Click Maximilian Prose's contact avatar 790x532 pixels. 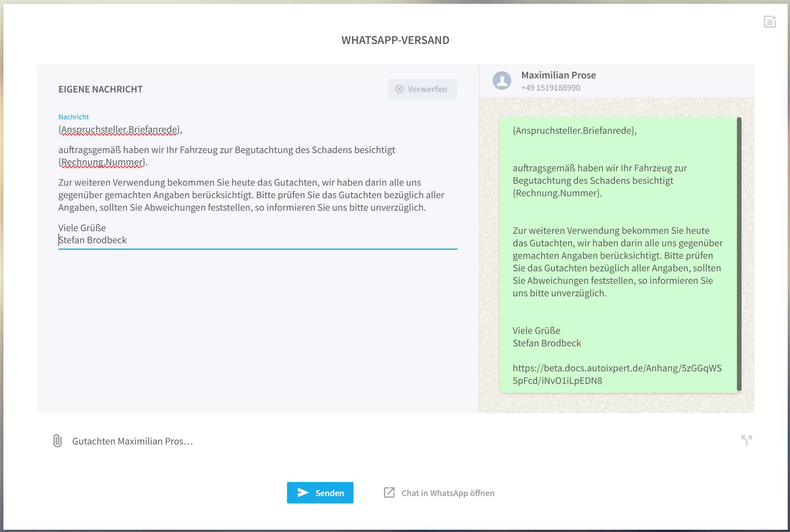pyautogui.click(x=502, y=81)
